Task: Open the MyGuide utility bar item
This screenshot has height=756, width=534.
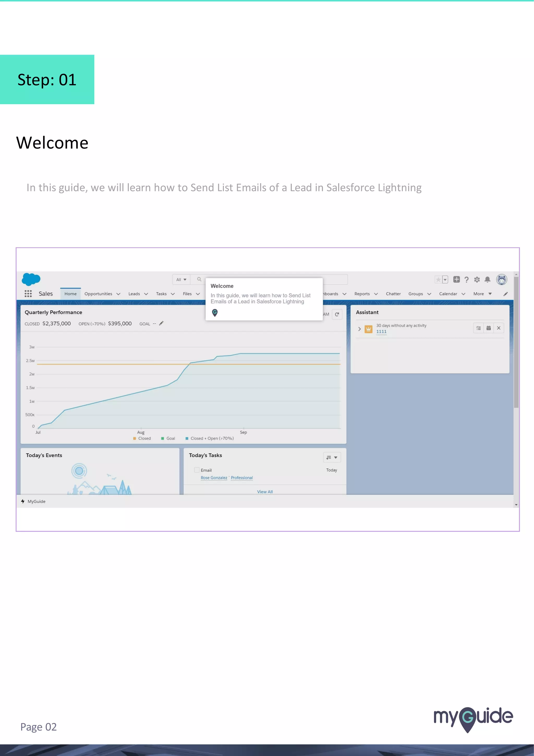Action: pos(33,501)
